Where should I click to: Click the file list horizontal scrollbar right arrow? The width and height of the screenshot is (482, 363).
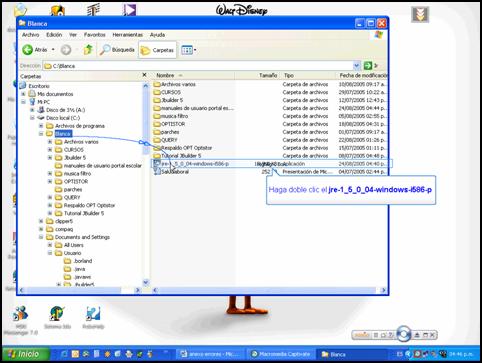tap(384, 290)
